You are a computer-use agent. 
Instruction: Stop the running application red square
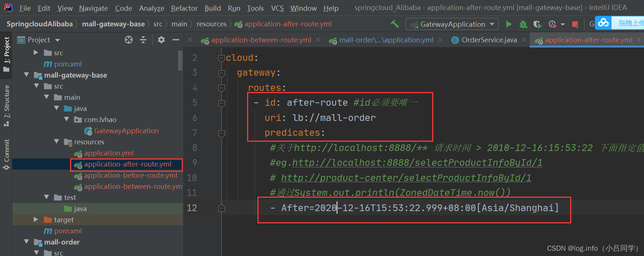(575, 24)
